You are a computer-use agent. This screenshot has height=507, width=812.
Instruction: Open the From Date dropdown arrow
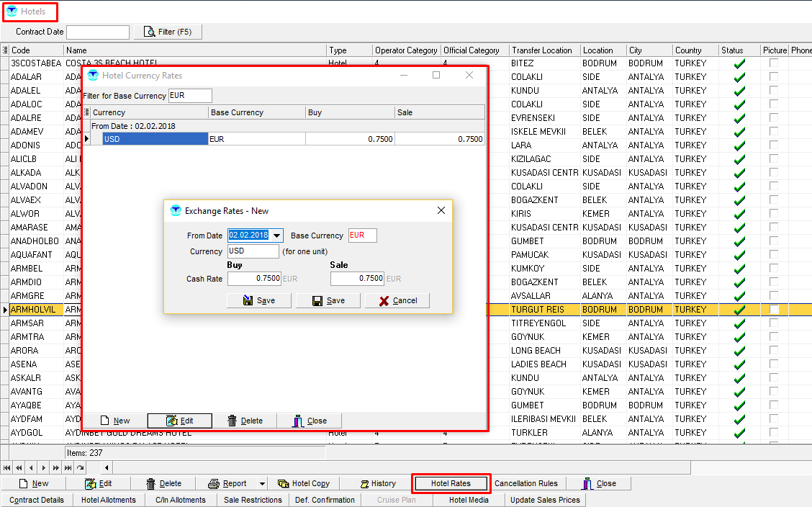276,235
